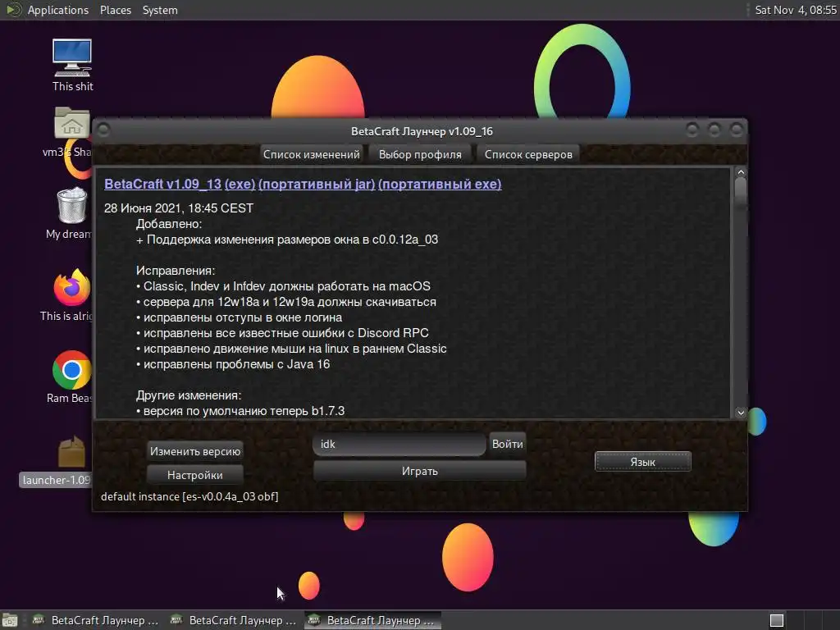Open the Places menu
Image resolution: width=840 pixels, height=630 pixels.
tap(116, 10)
